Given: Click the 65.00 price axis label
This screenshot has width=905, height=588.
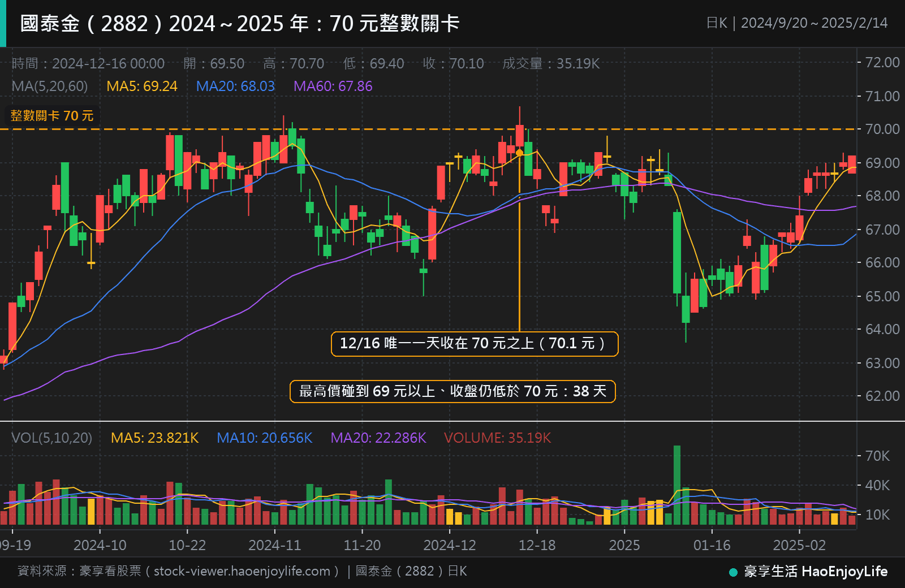Looking at the screenshot, I should pyautogui.click(x=882, y=296).
